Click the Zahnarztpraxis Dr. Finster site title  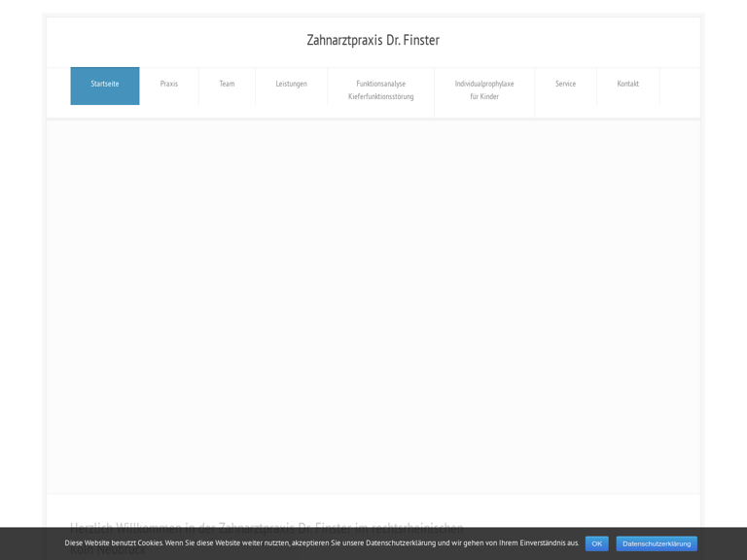point(373,40)
